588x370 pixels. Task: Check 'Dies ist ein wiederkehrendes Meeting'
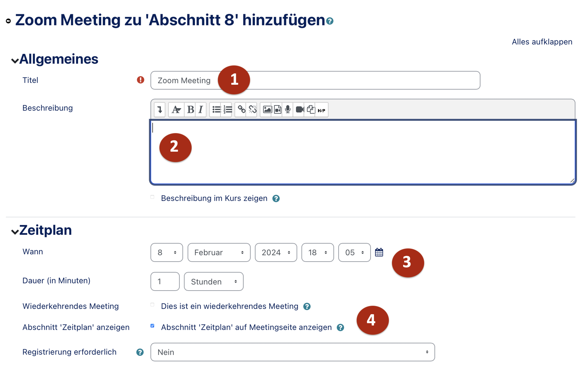click(152, 305)
